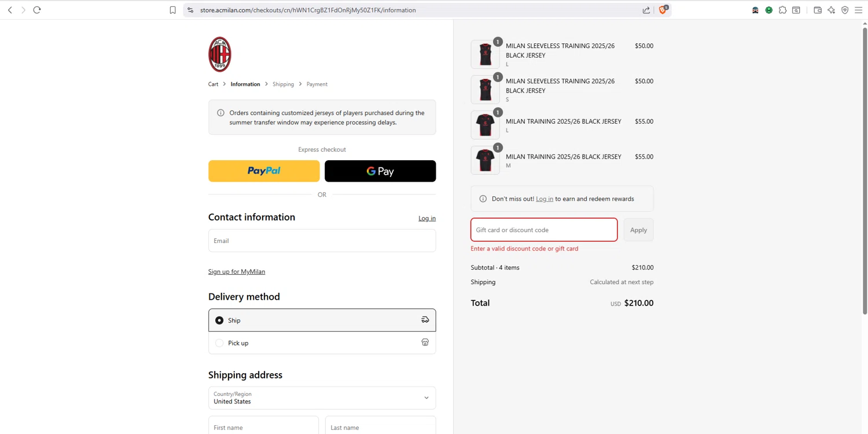Go back with the browser back arrow
868x434 pixels.
point(10,10)
